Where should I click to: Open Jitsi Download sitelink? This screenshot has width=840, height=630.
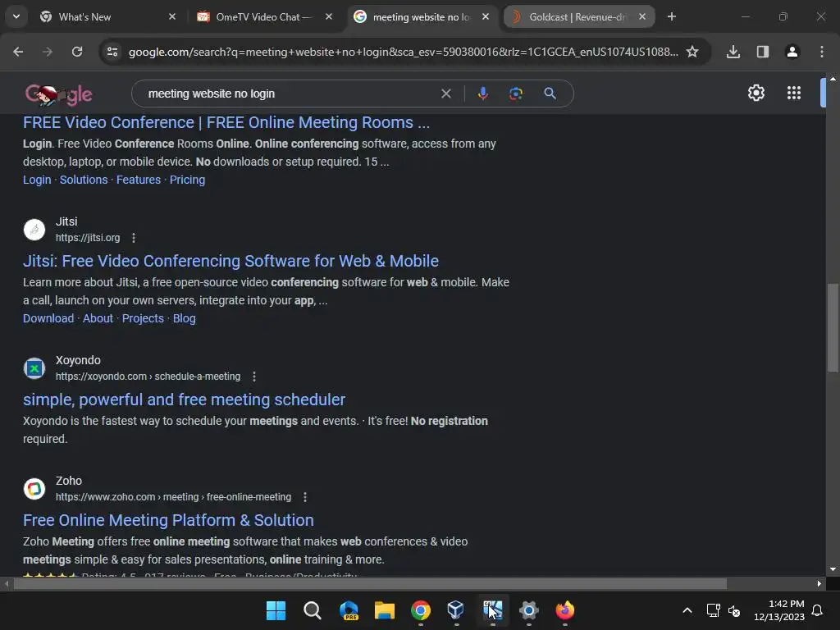point(48,318)
